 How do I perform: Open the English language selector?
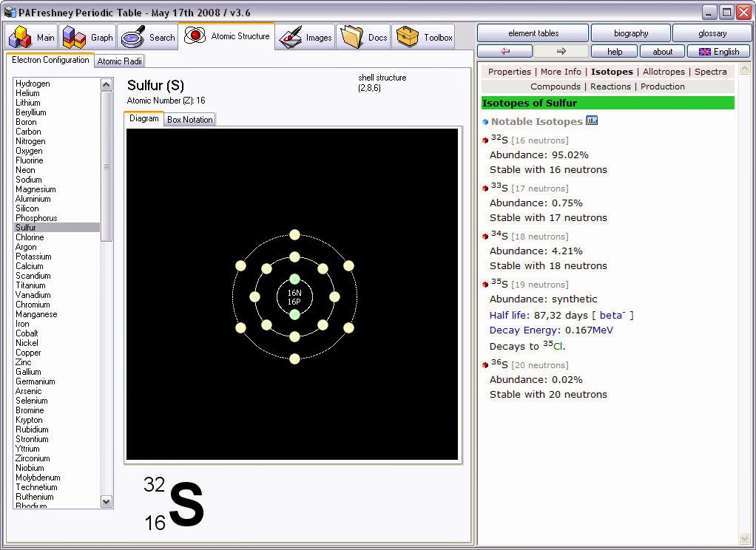(718, 51)
